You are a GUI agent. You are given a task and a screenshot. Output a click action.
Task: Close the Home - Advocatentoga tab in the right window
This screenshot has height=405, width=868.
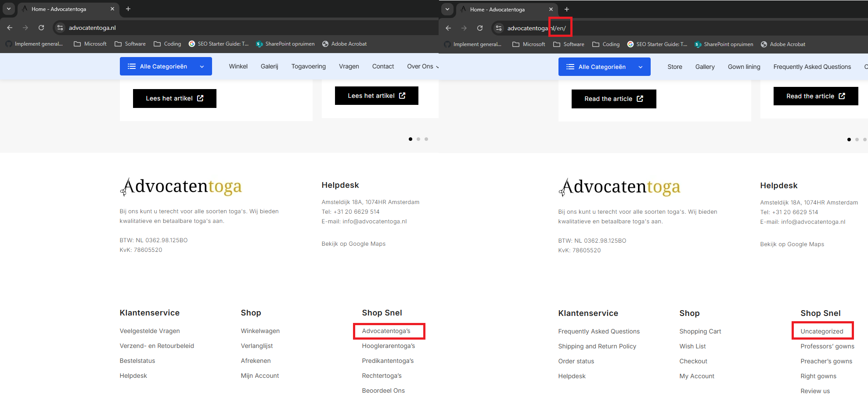coord(551,9)
